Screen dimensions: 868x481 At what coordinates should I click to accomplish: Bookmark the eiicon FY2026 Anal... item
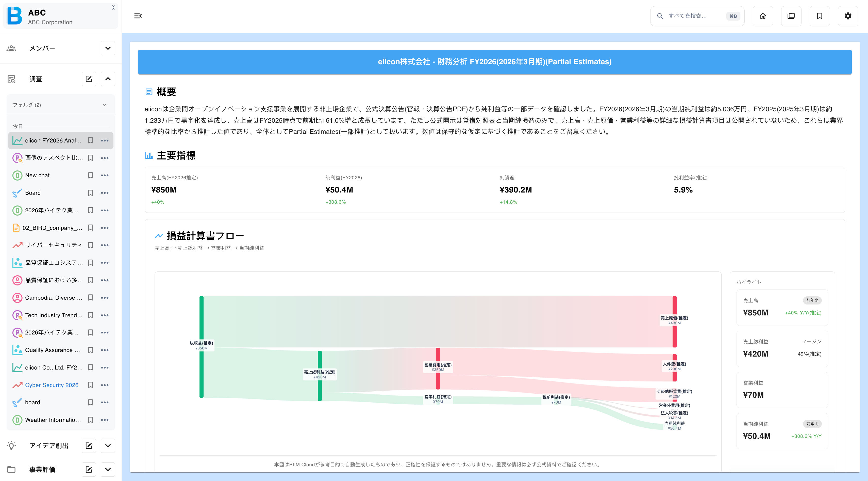tap(90, 140)
